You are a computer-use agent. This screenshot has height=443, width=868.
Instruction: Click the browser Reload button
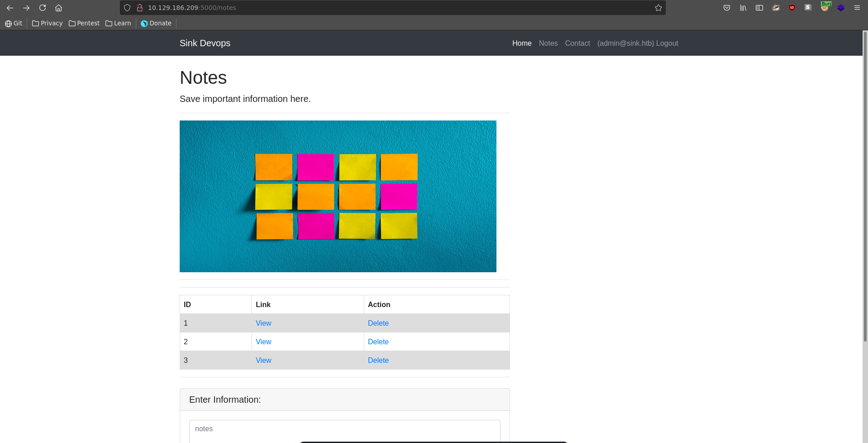click(x=43, y=8)
